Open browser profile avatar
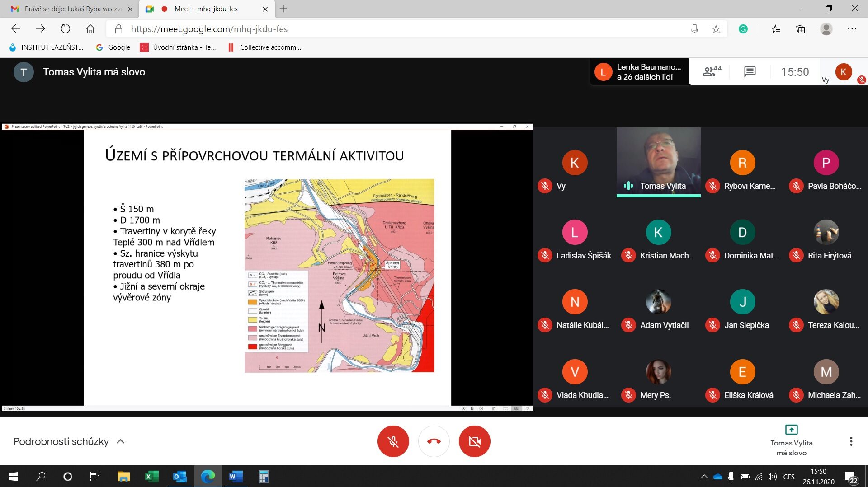The height and width of the screenshot is (487, 868). pos(826,29)
